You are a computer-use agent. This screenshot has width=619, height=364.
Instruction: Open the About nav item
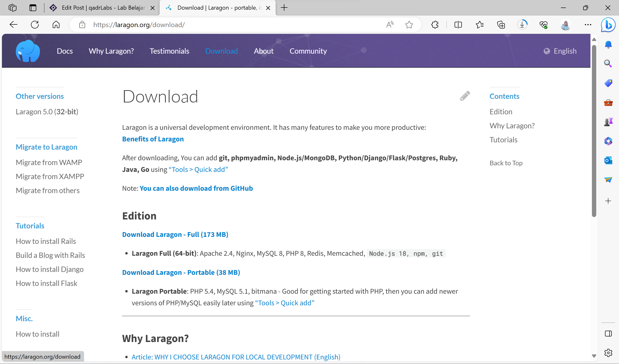click(x=264, y=51)
